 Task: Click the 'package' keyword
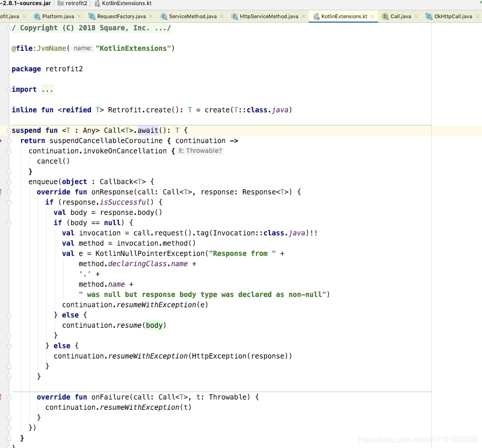26,69
